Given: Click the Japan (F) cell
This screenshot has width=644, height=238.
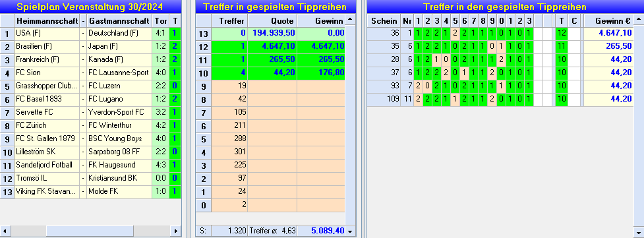Looking at the screenshot, I should [119, 46].
